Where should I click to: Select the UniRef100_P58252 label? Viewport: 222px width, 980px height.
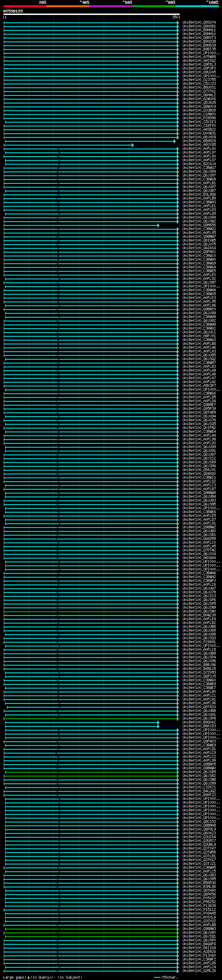[x=199, y=902]
